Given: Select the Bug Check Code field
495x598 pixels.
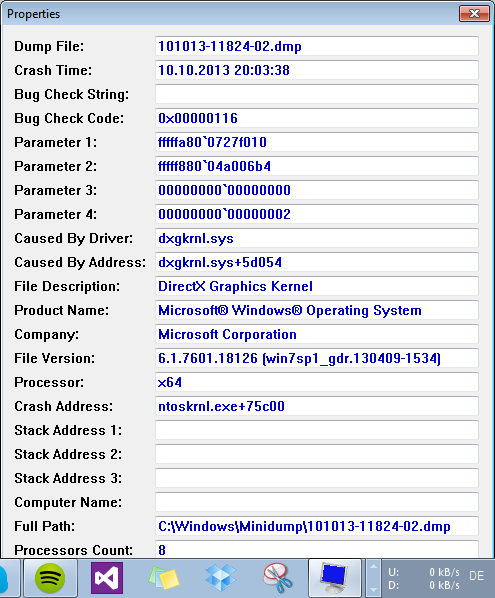Looking at the screenshot, I should tap(317, 118).
